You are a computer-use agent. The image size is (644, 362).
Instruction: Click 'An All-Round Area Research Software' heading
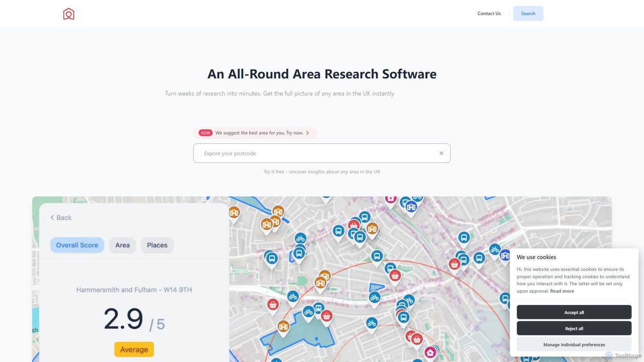[322, 74]
